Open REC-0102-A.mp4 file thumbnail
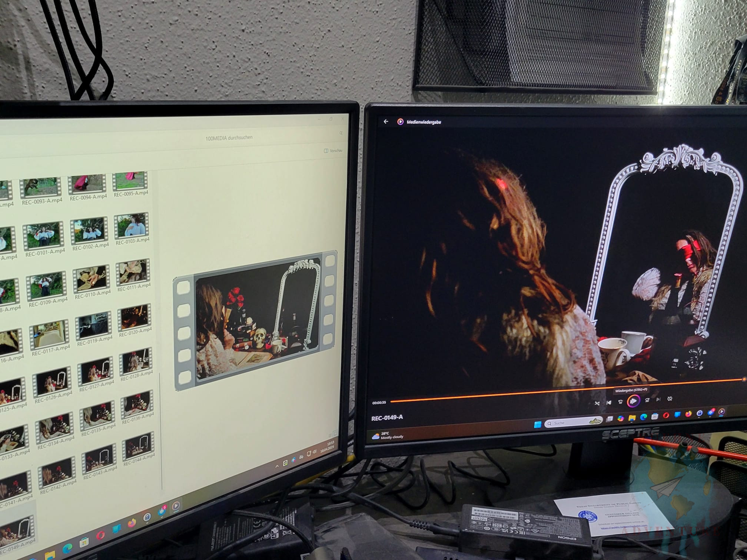The image size is (747, 560). click(x=89, y=231)
